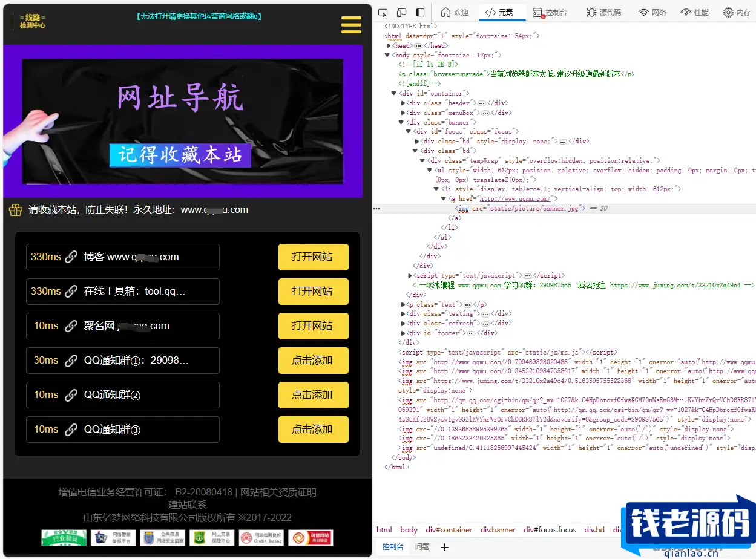Click the ellipsis badge inside head tag
Screen dimensions: 756x559
coord(418,46)
